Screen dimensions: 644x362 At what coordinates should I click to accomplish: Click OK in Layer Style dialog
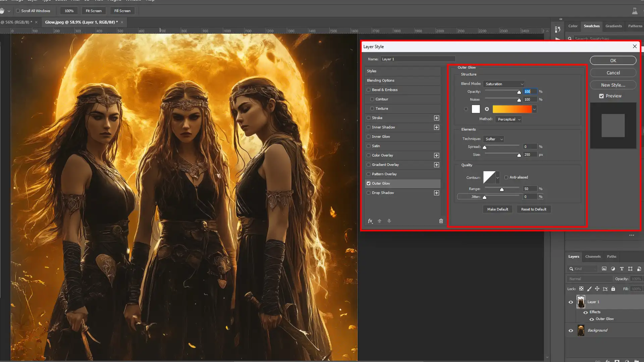click(x=613, y=61)
